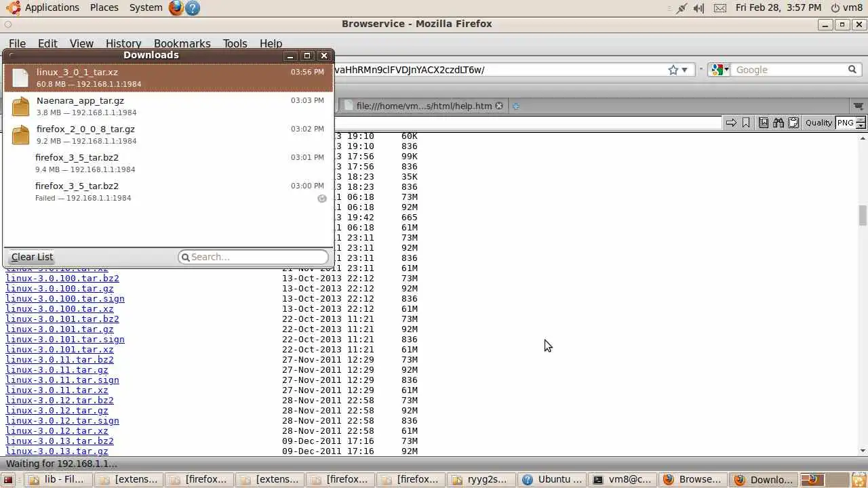Open link linux-3.0.12.tar.bz2
This screenshot has height=488, width=868.
(x=60, y=401)
